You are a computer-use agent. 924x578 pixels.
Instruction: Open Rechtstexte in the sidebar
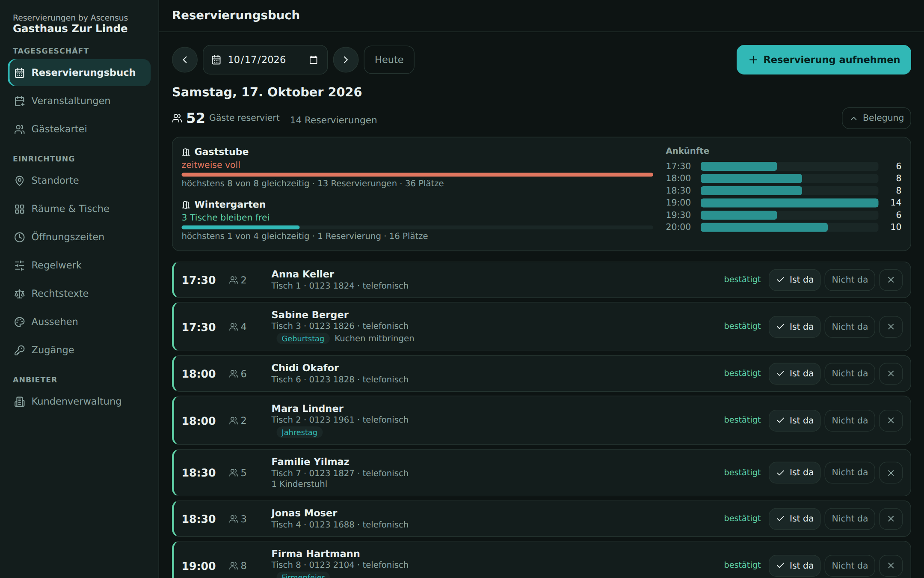(x=79, y=293)
